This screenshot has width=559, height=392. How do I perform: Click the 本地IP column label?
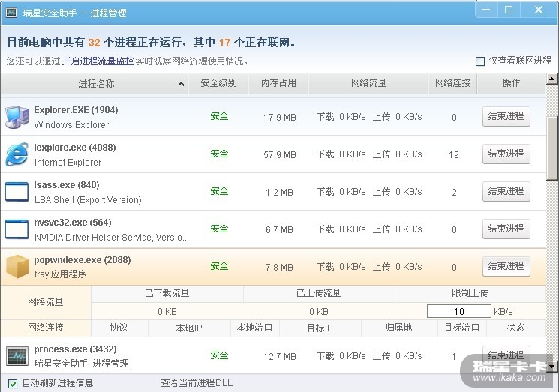[x=189, y=328]
